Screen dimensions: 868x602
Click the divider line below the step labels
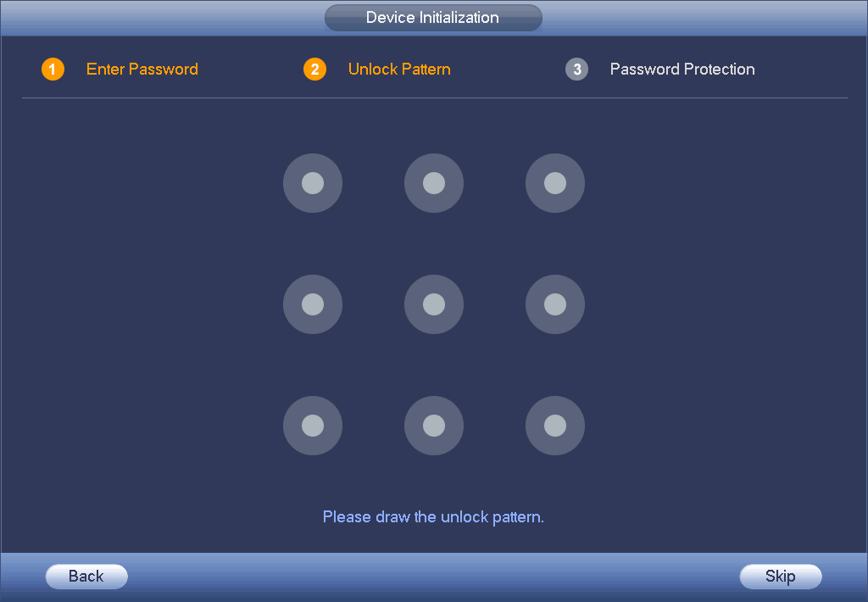click(x=435, y=98)
